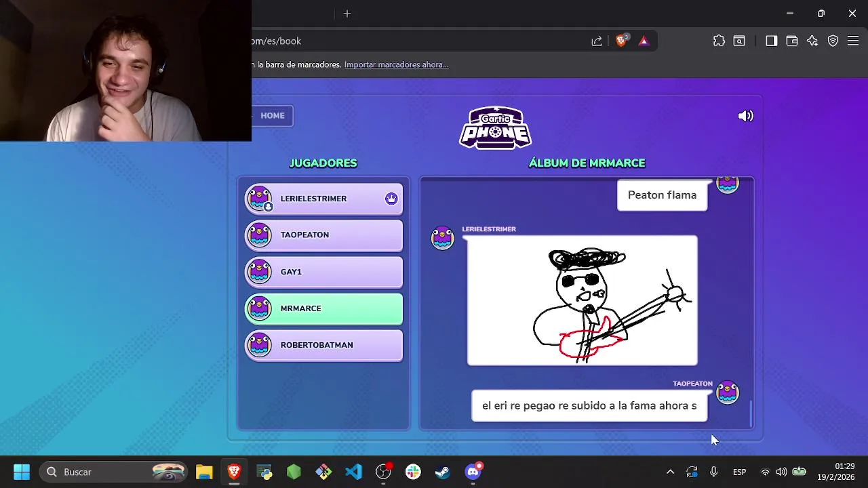Open the guitar player drawing in the album
Image resolution: width=868 pixels, height=488 pixels.
[582, 300]
